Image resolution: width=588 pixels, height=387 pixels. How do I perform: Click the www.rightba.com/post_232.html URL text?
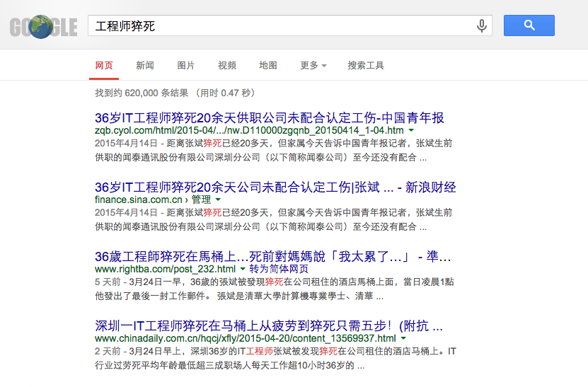(165, 270)
